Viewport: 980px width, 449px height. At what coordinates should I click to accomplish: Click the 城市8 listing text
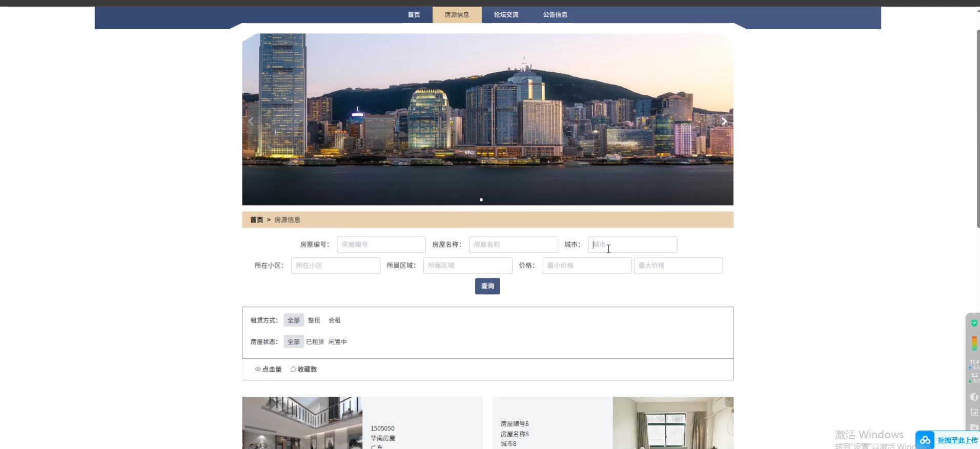click(508, 444)
